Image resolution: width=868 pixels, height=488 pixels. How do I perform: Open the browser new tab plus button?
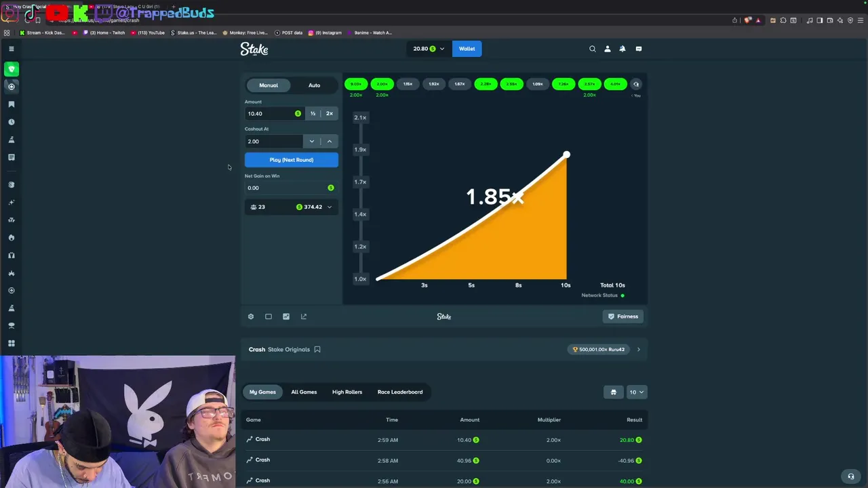(x=174, y=7)
